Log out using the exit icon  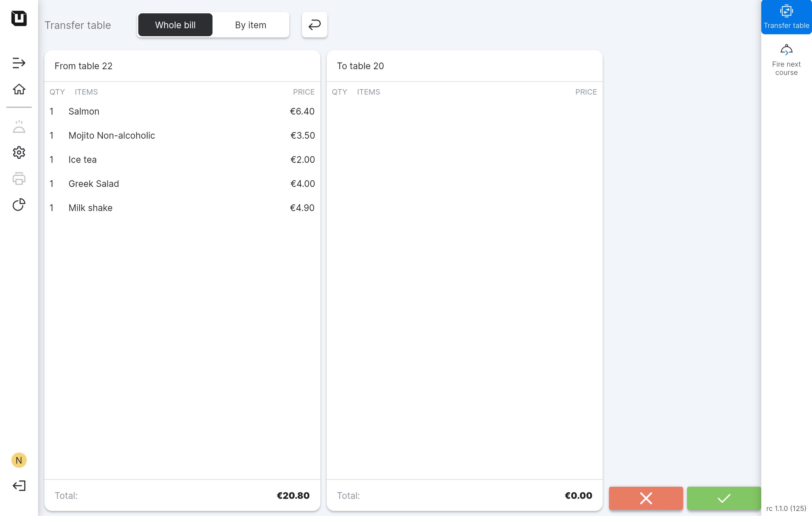(19, 486)
